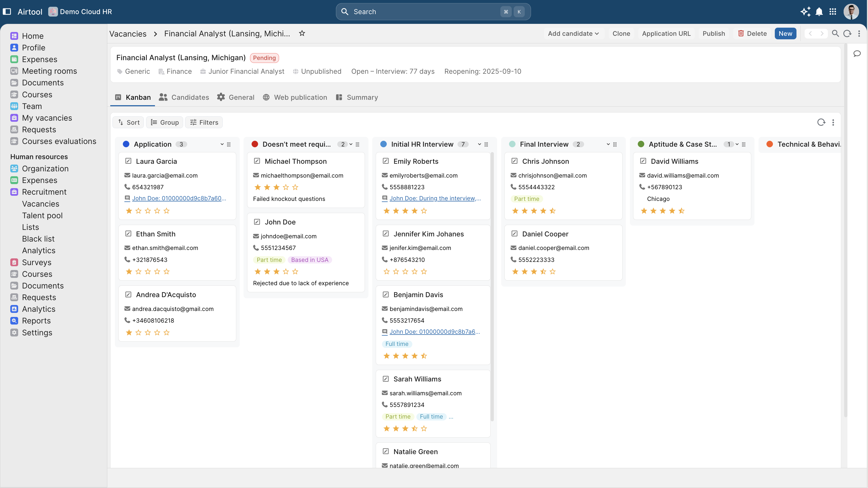
Task: Open the user avatar menu
Action: point(851,11)
